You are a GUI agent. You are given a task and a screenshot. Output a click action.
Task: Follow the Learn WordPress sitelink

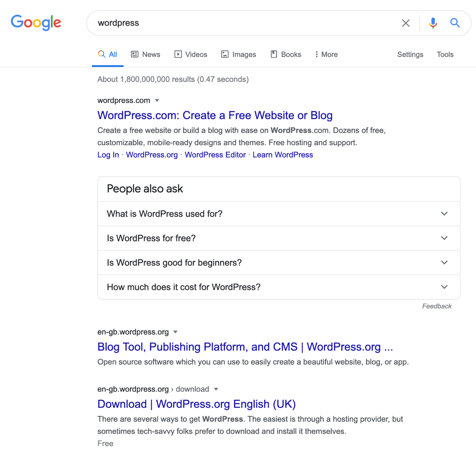[x=283, y=155]
